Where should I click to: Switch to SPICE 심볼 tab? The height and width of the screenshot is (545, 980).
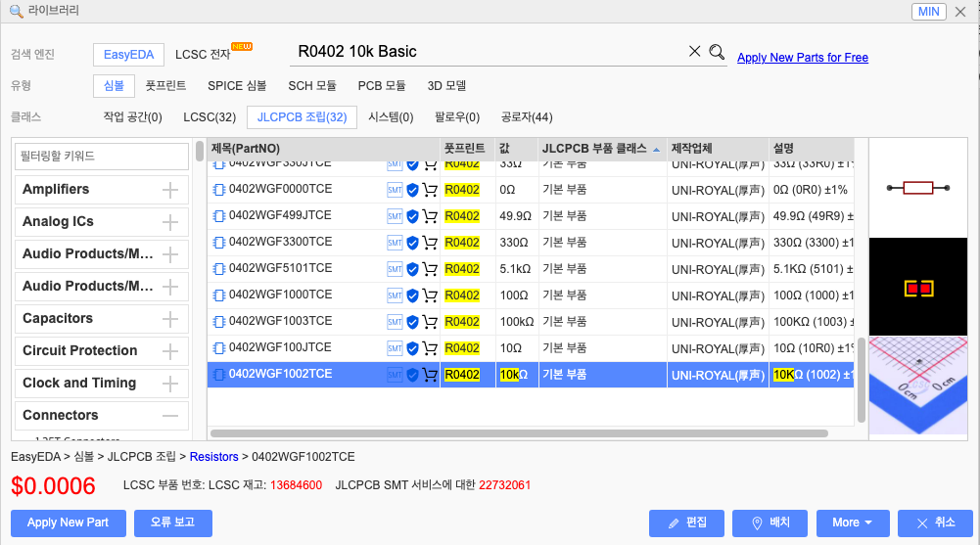(x=237, y=85)
